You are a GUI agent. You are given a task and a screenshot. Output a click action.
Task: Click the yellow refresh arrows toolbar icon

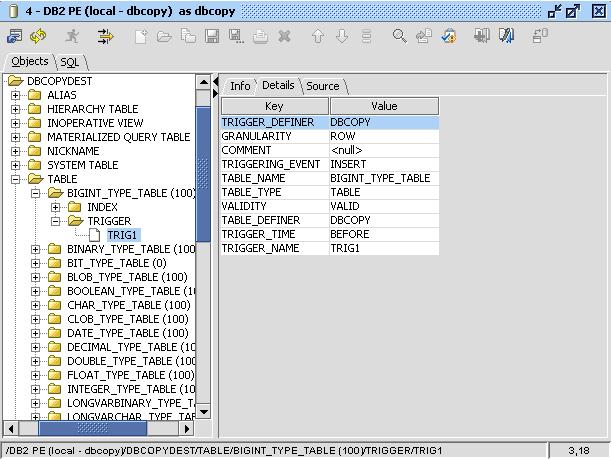click(38, 36)
